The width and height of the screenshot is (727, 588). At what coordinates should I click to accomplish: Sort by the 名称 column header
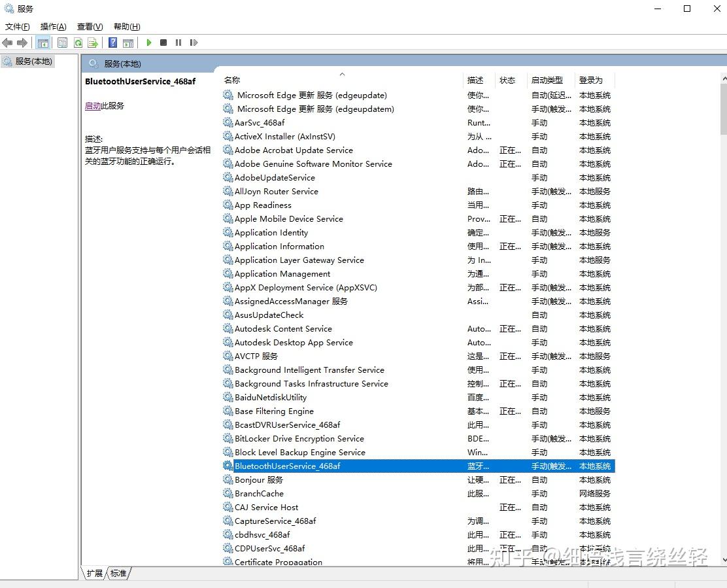point(342,80)
